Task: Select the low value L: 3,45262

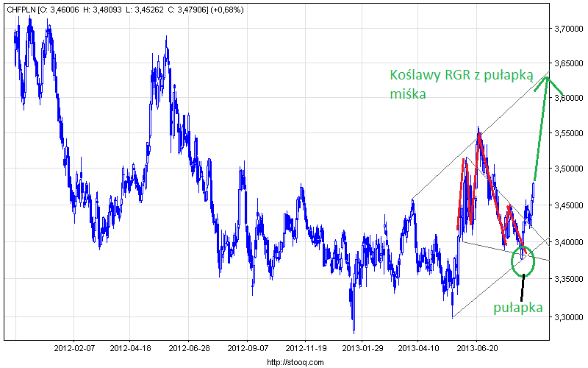Action: click(144, 10)
